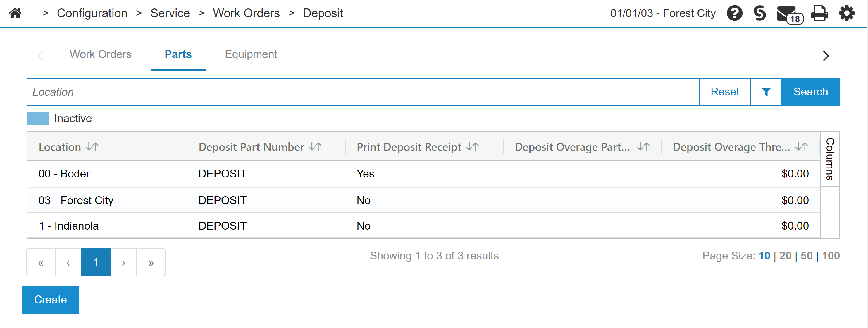Screen dimensions: 868x328
Task: Click the Reset button
Action: (x=725, y=92)
